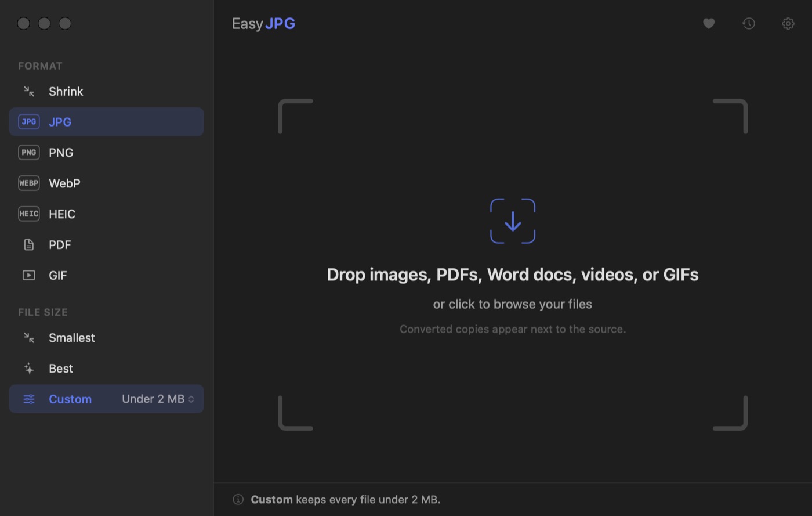812x516 pixels.
Task: Click the status text "Custom keeps every file under 2 MB."
Action: (346, 499)
